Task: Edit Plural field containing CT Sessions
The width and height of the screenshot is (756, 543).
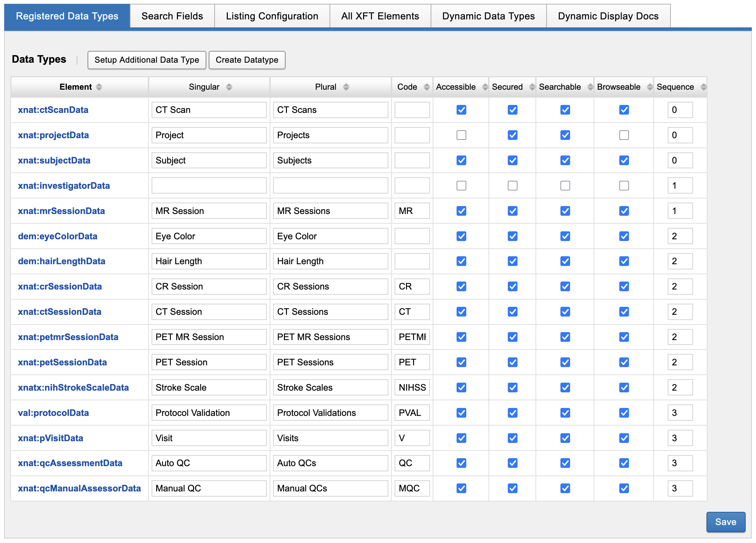Action: [x=331, y=312]
